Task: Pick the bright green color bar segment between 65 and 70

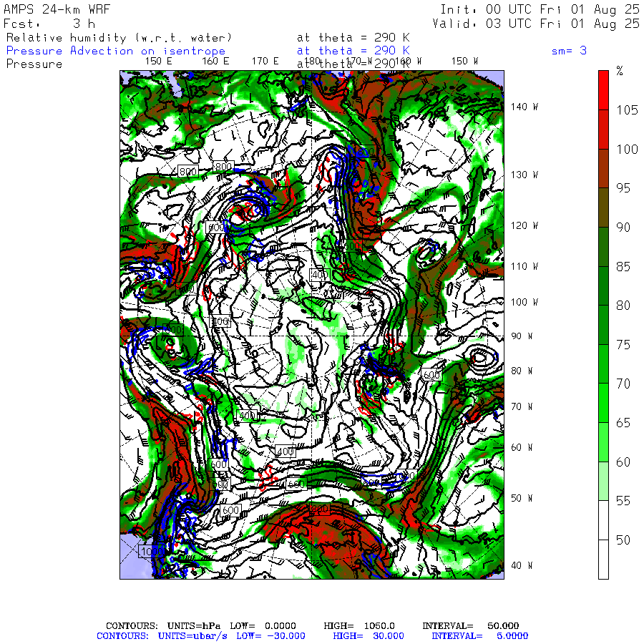Action: pos(603,403)
